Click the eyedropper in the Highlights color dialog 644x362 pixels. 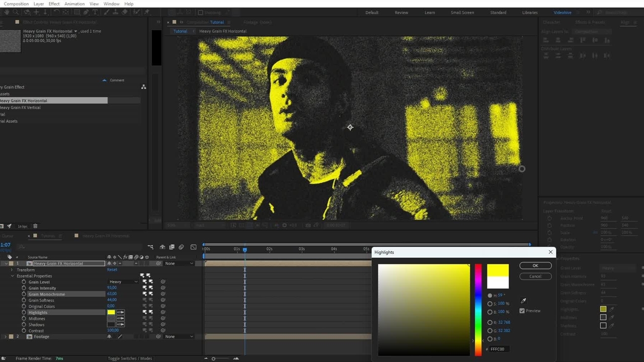click(523, 301)
